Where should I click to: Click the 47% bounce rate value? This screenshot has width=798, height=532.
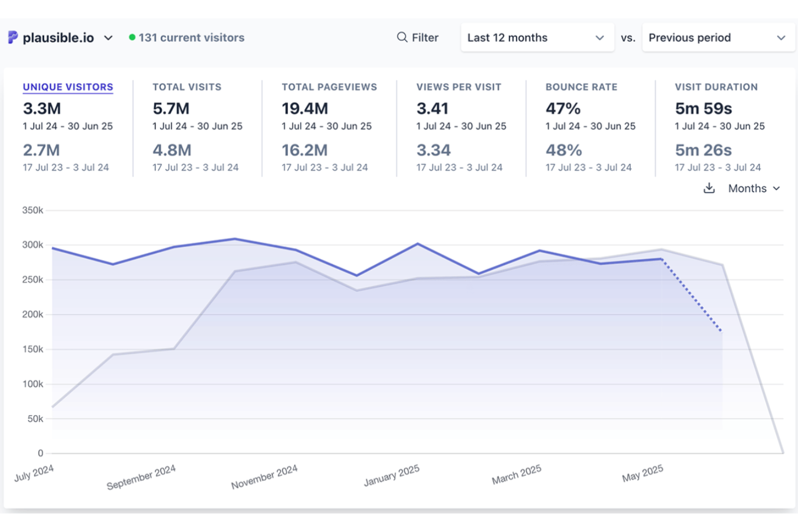[563, 108]
